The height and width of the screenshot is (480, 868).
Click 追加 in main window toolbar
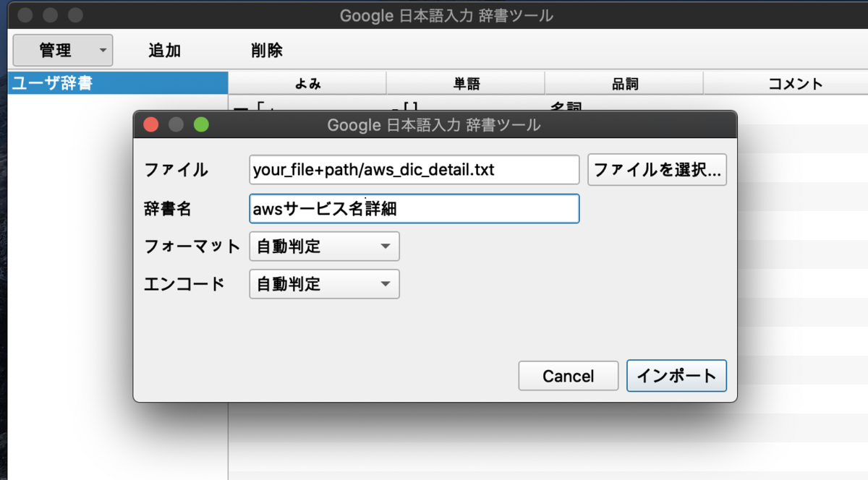coord(164,51)
